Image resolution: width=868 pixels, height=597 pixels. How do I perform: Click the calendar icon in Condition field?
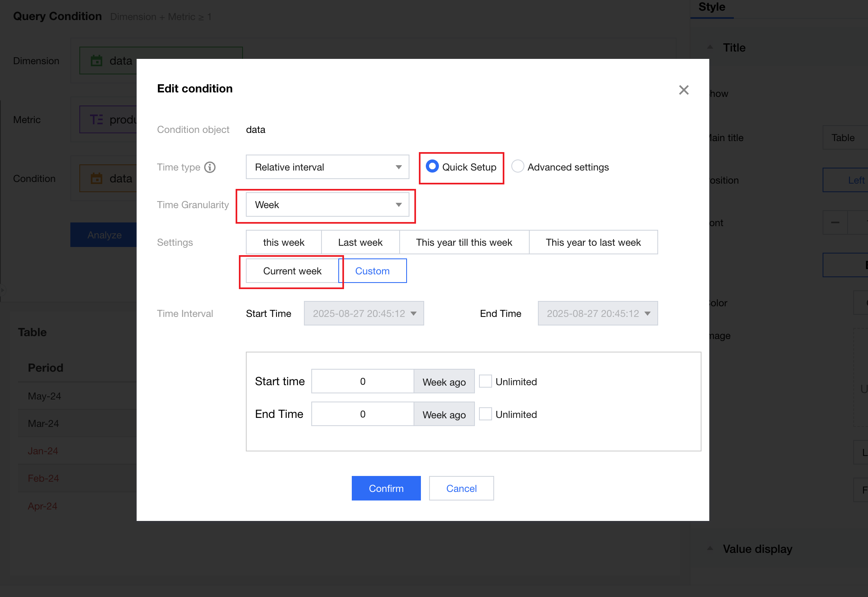coord(97,178)
